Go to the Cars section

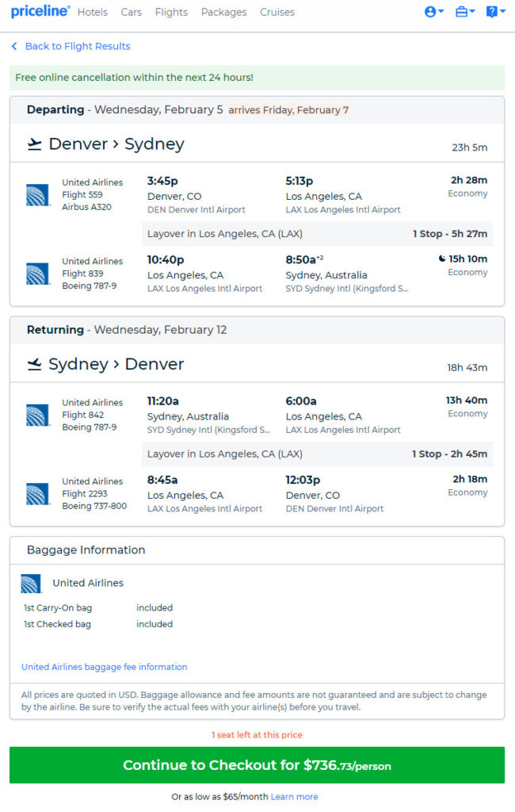(132, 12)
